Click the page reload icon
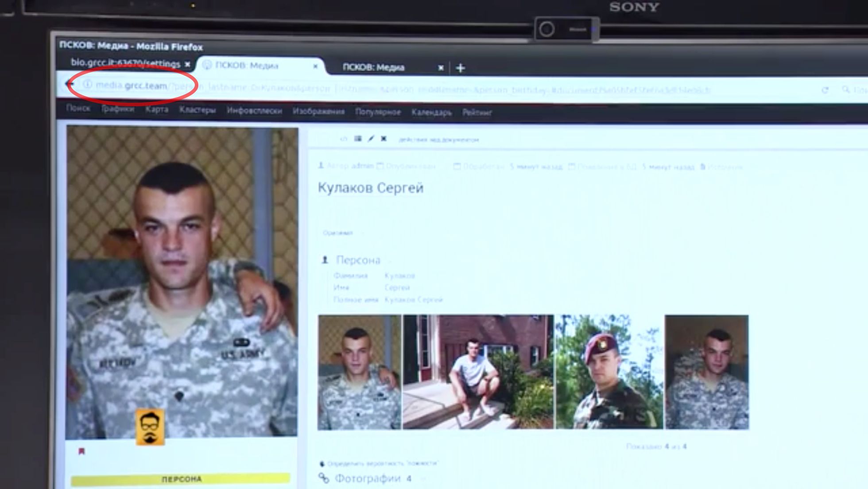This screenshot has width=868, height=489. click(x=825, y=90)
